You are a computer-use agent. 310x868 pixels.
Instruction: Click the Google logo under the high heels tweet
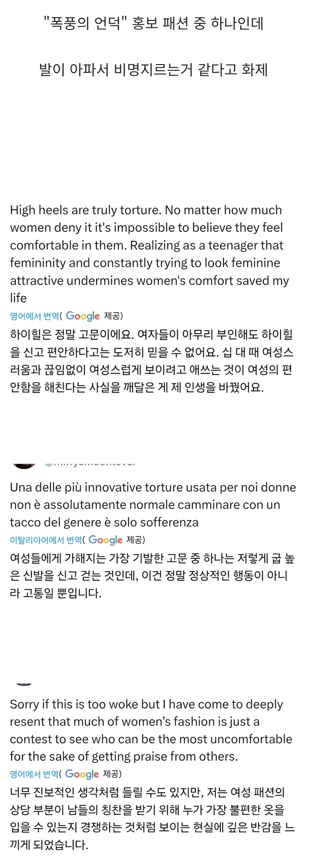(83, 316)
